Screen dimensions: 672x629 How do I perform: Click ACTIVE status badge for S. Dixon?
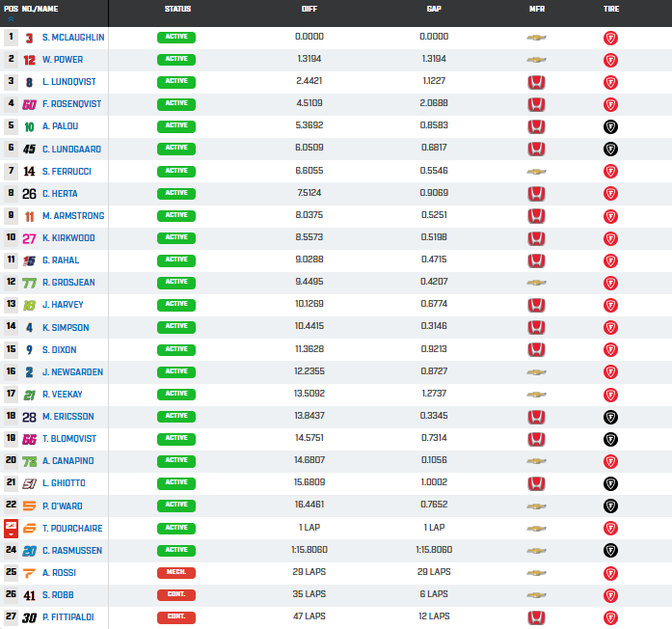coord(176,349)
